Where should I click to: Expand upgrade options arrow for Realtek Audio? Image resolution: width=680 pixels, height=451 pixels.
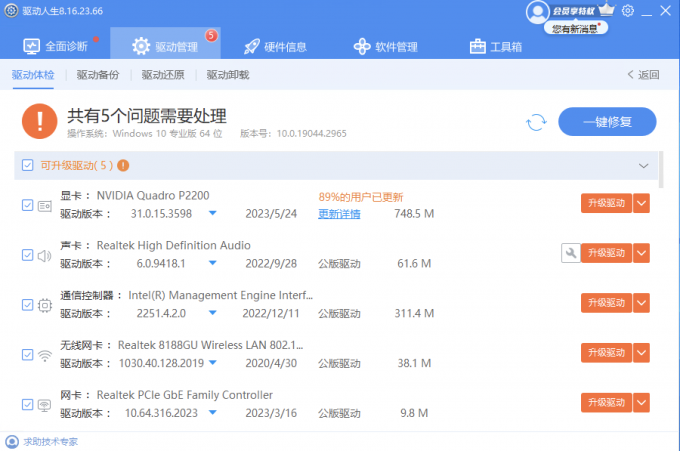pyautogui.click(x=641, y=253)
